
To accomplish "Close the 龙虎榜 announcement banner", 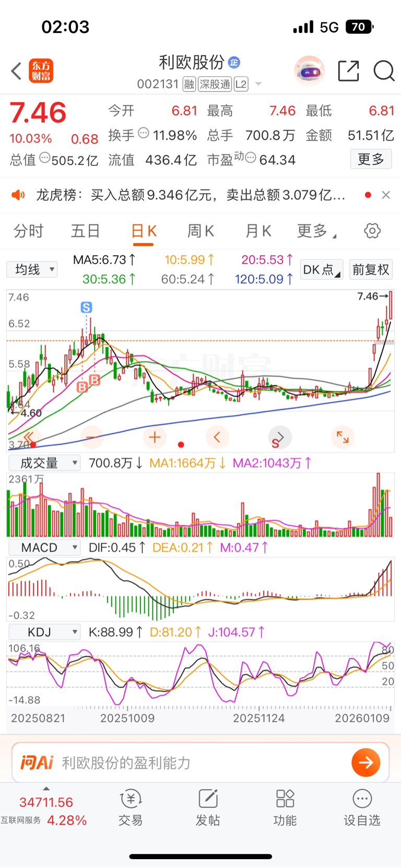I will [x=386, y=195].
